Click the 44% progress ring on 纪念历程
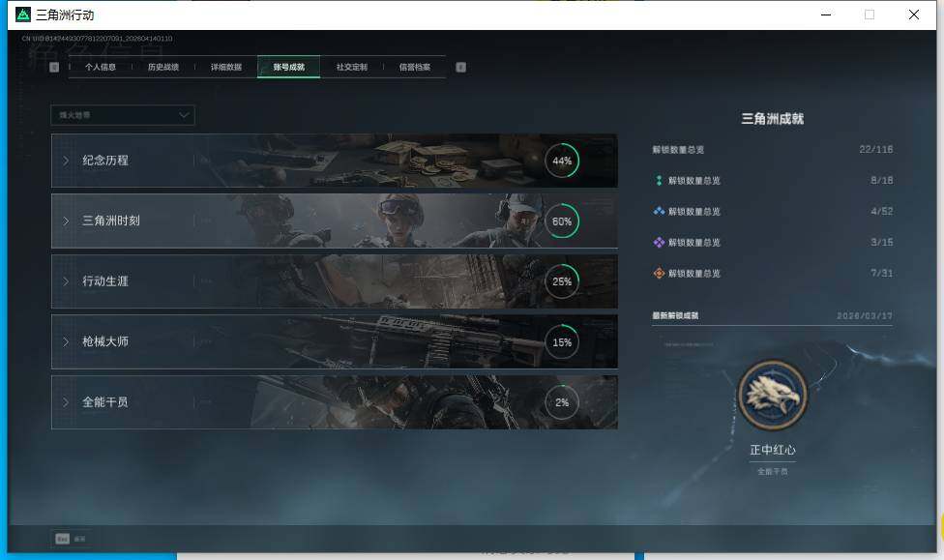This screenshot has height=560, width=944. pos(562,161)
